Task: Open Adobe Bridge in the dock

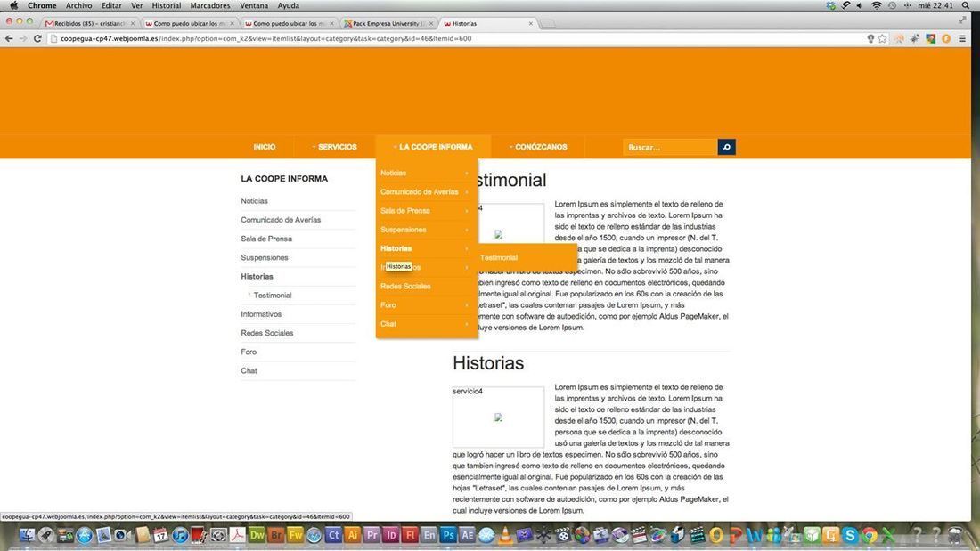Action: coord(276,535)
